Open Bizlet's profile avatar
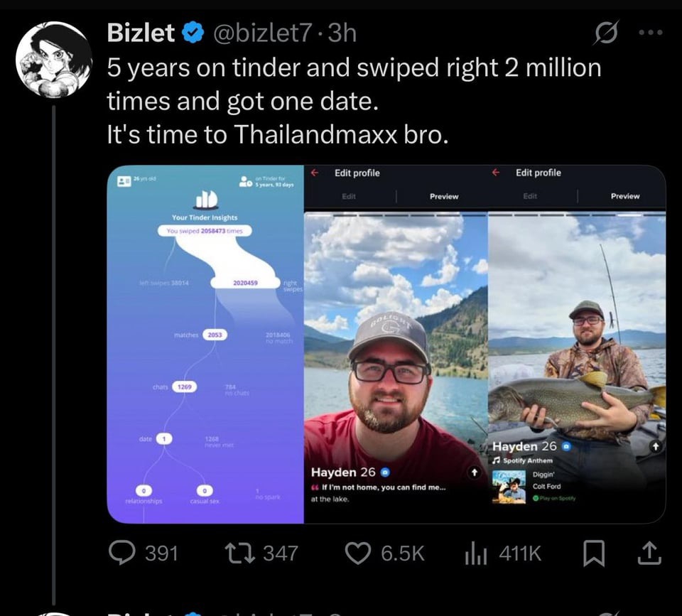The image size is (682, 616). [53, 60]
